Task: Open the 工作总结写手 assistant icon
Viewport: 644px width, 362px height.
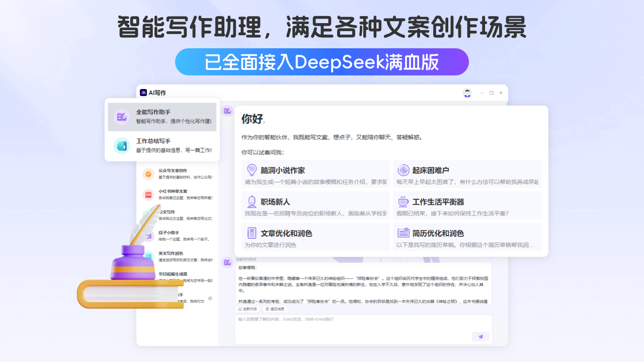Action: [121, 145]
